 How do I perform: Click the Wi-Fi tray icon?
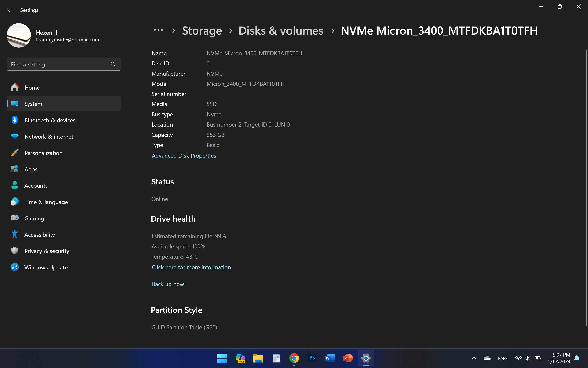click(518, 358)
